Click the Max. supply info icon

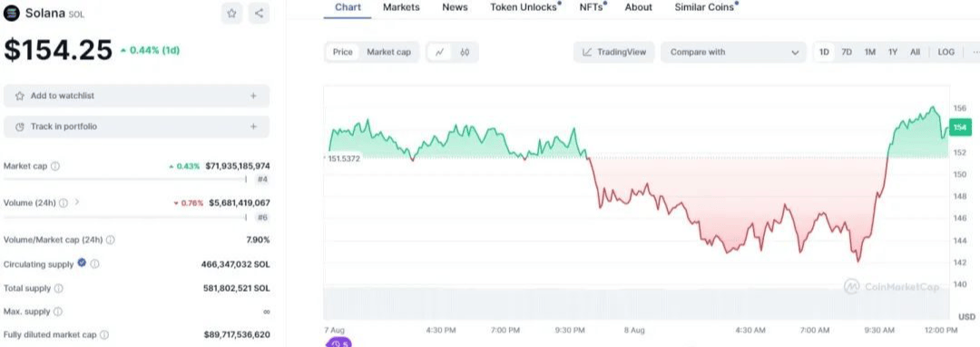coord(57,312)
